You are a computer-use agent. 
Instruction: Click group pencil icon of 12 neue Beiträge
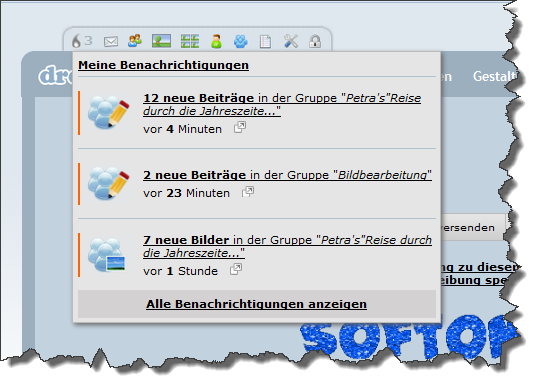tap(108, 112)
